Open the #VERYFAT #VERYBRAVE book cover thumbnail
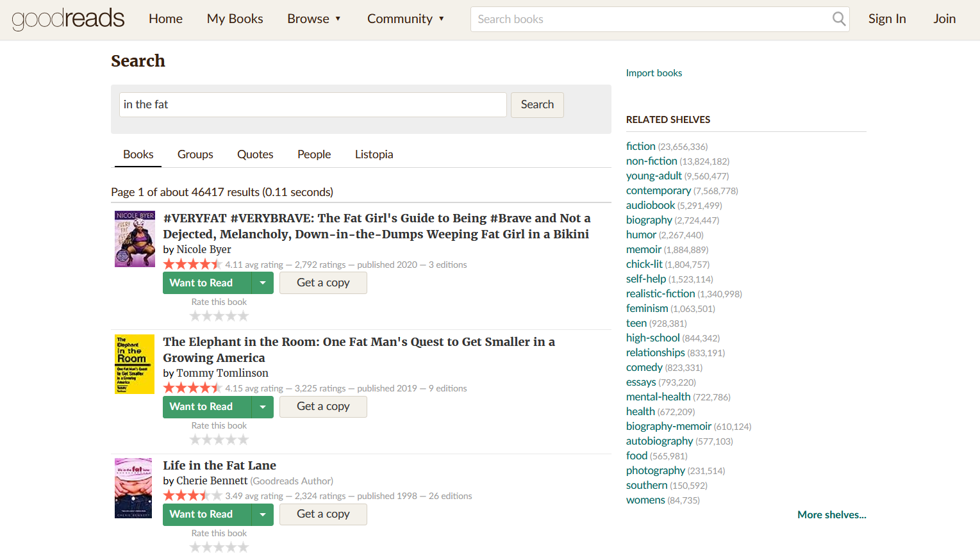 [135, 239]
